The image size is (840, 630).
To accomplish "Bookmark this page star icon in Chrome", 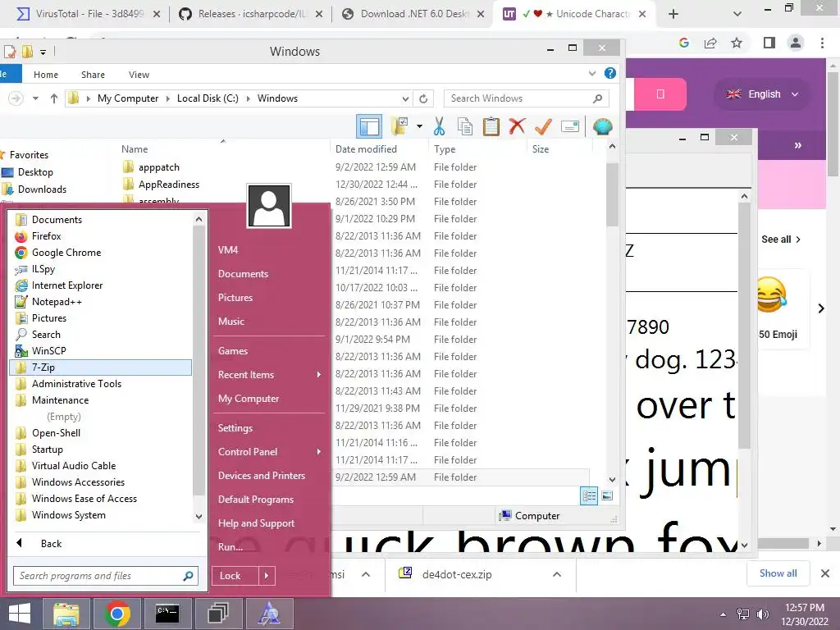I will [737, 43].
